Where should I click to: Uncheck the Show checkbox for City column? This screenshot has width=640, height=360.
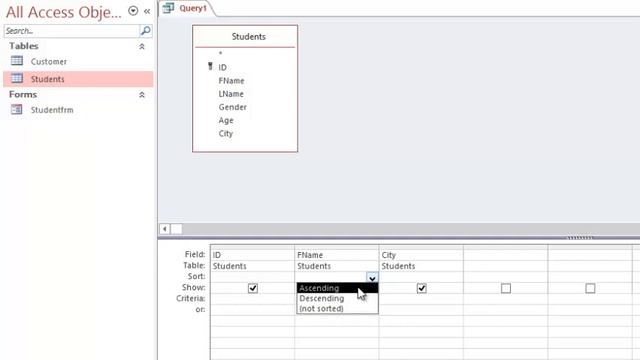(422, 288)
